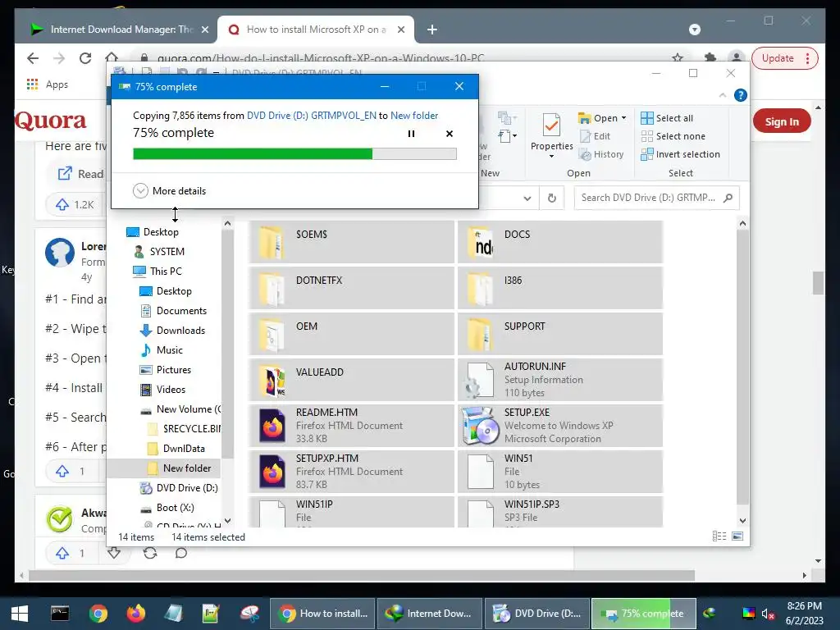The image size is (840, 630).
Task: Switch to 75% complete taskbar button
Action: [643, 614]
